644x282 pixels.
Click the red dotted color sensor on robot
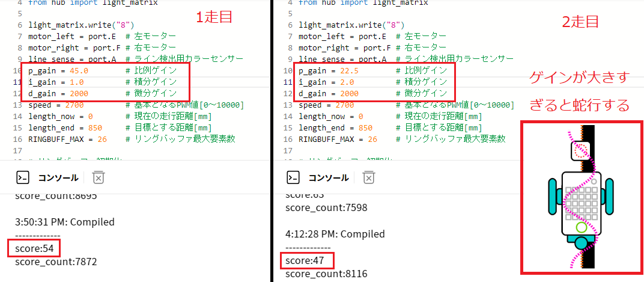(x=581, y=150)
